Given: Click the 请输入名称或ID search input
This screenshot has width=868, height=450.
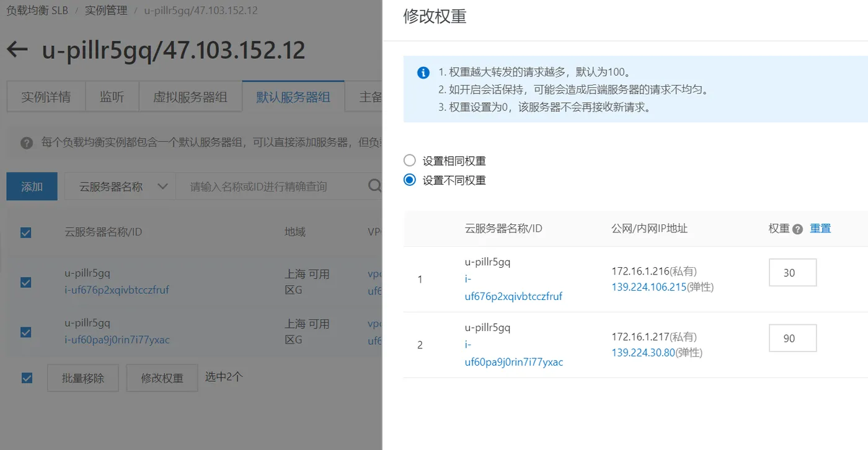Looking at the screenshot, I should coord(271,187).
